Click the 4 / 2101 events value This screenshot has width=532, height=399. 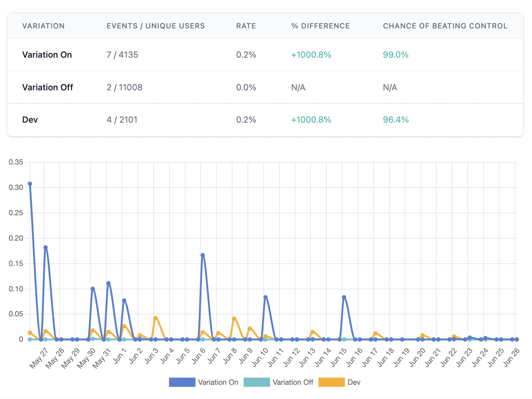(122, 120)
